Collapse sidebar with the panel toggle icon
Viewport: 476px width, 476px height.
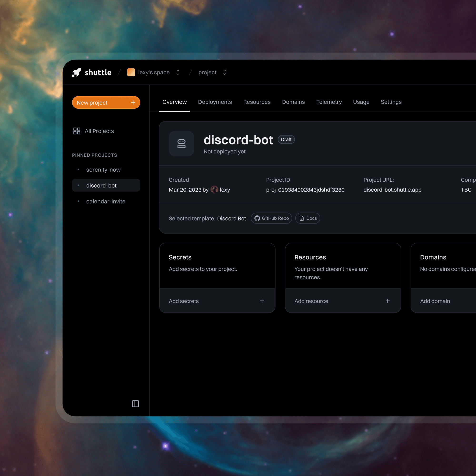(135, 404)
